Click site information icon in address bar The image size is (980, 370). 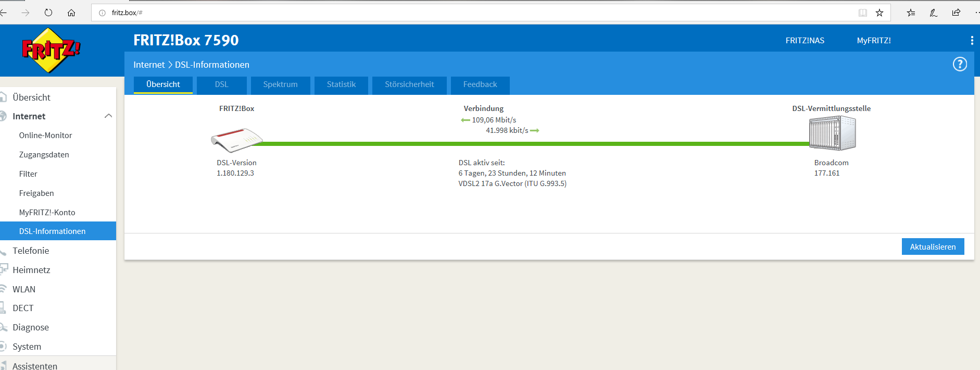tap(102, 13)
